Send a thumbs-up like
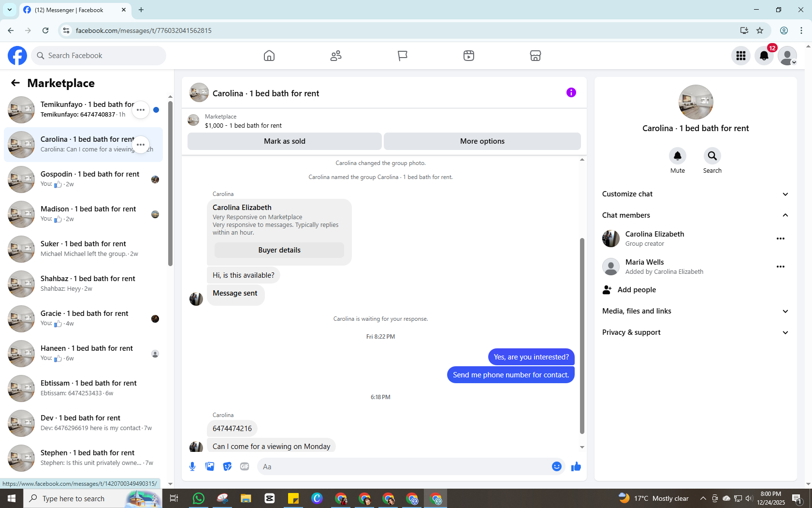The height and width of the screenshot is (508, 812). (x=576, y=466)
